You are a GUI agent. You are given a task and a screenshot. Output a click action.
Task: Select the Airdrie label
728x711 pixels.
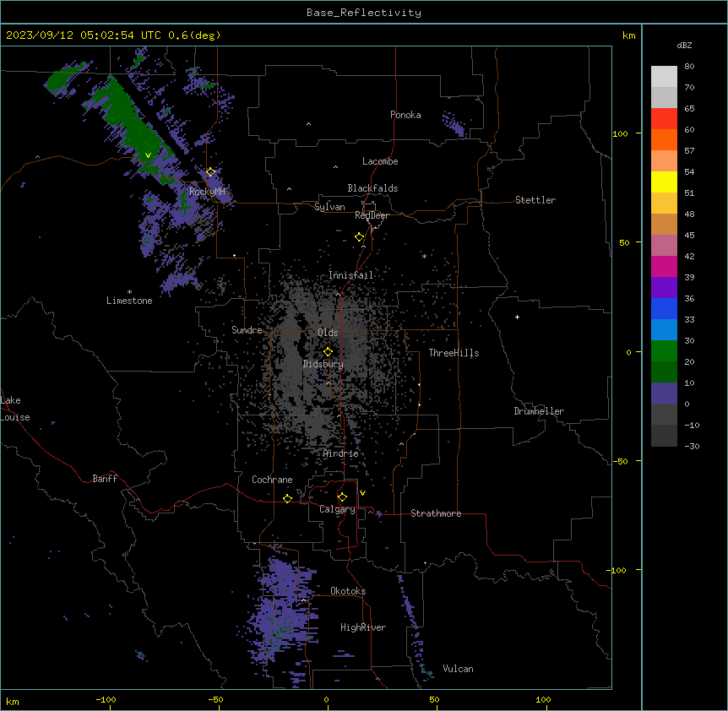(341, 453)
